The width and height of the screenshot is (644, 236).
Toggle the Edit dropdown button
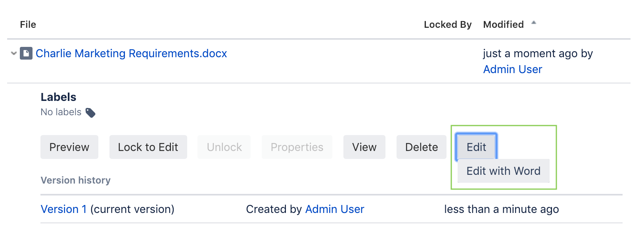point(476,147)
